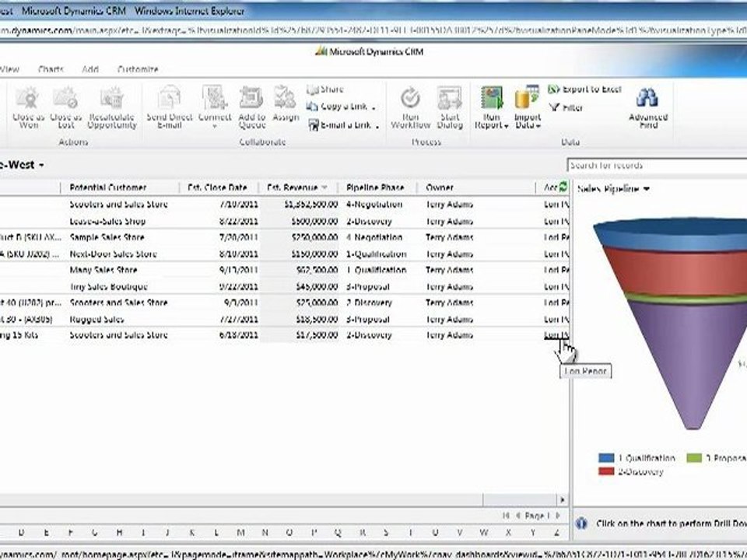
Task: Click the account link in the last row
Action: pyautogui.click(x=556, y=335)
